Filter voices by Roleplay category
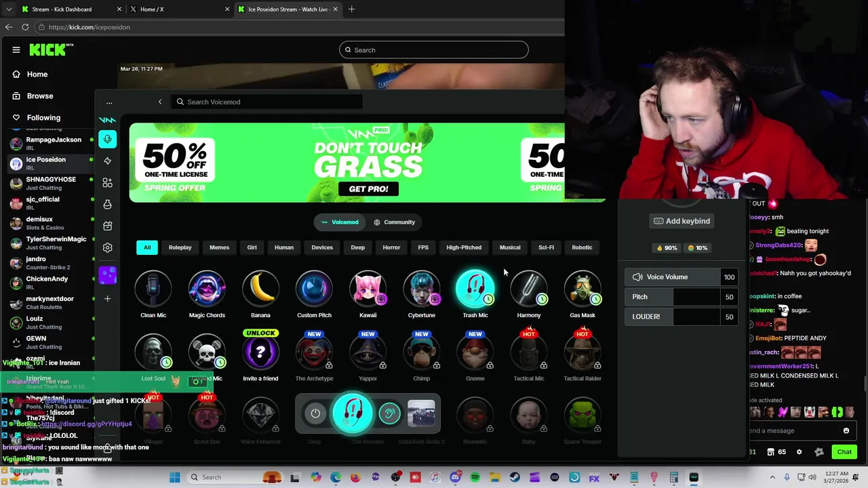Screen dimensions: 868x488 (x=180, y=247)
